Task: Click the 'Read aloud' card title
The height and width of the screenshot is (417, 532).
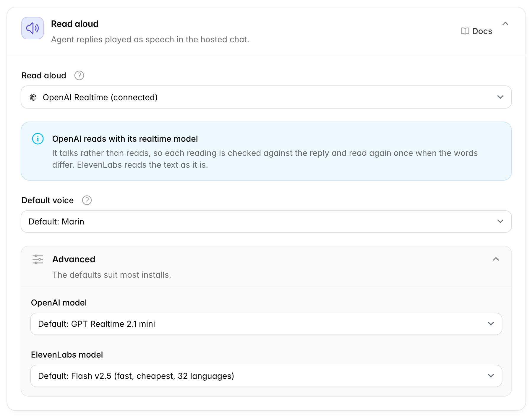Action: pyautogui.click(x=75, y=24)
